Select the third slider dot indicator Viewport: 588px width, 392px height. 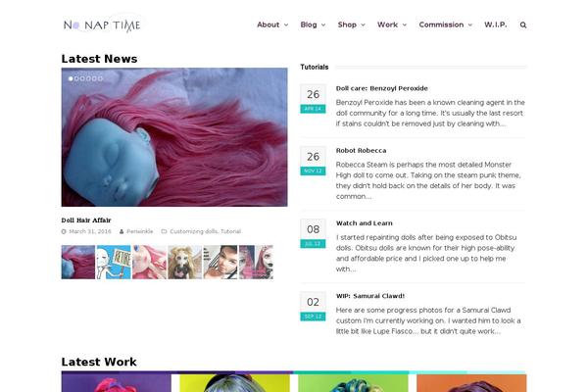point(82,78)
